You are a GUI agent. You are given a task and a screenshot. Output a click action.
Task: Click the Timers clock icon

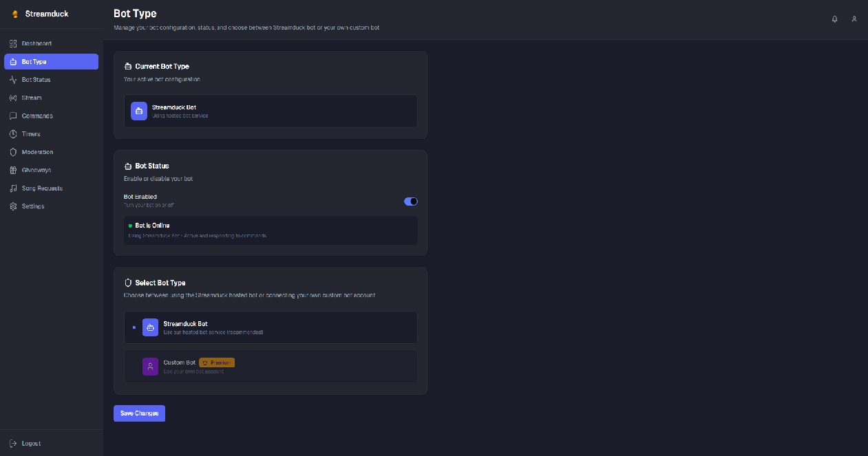(13, 133)
